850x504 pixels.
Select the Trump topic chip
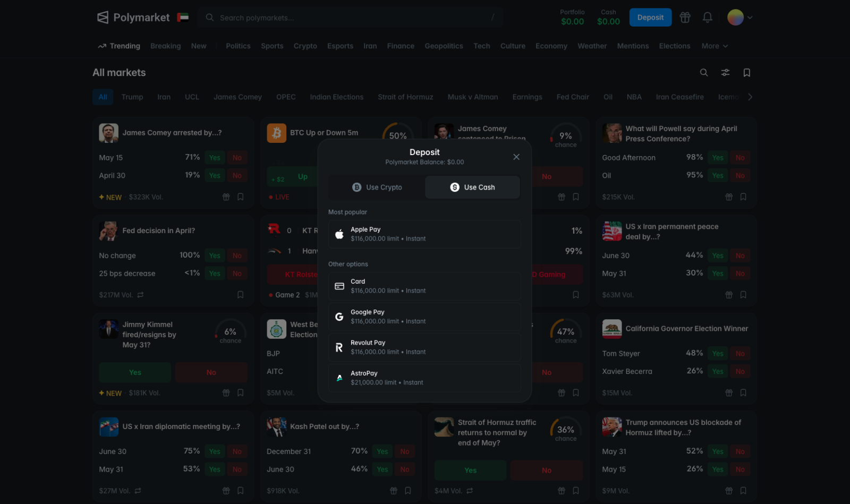pos(132,97)
